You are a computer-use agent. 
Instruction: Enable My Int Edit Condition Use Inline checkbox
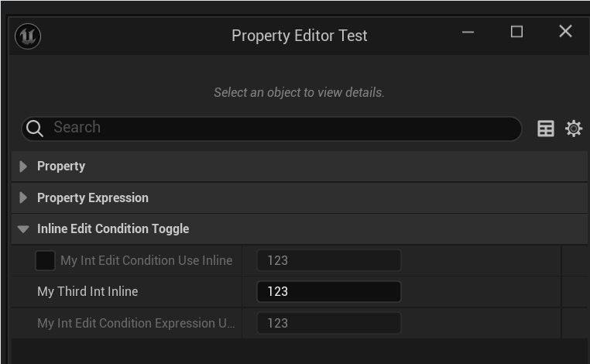coord(45,261)
